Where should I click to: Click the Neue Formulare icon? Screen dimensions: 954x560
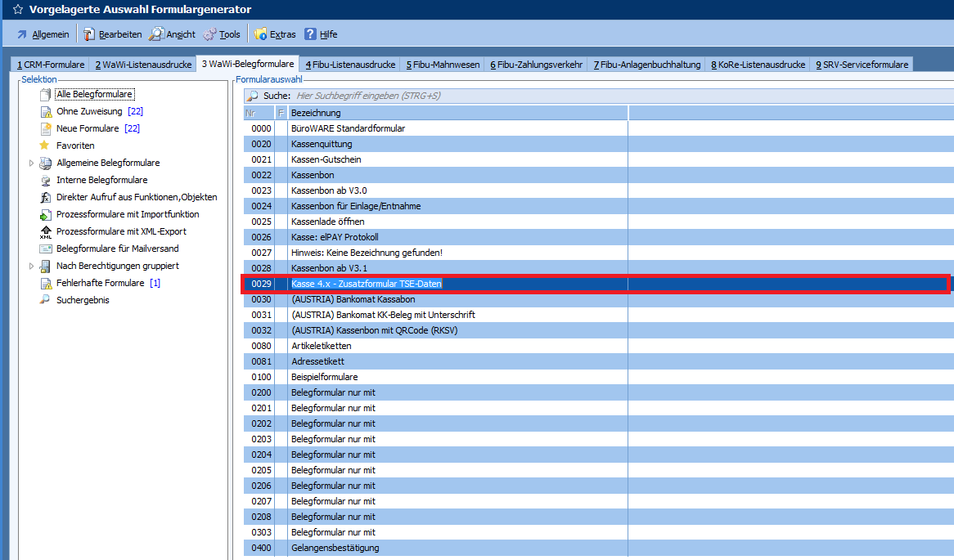tap(45, 128)
